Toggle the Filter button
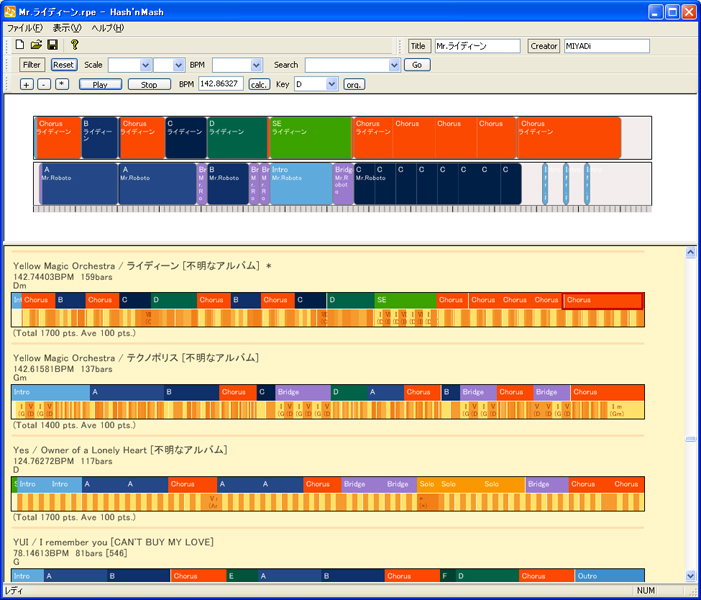Screen dimensions: 701x600 31,65
